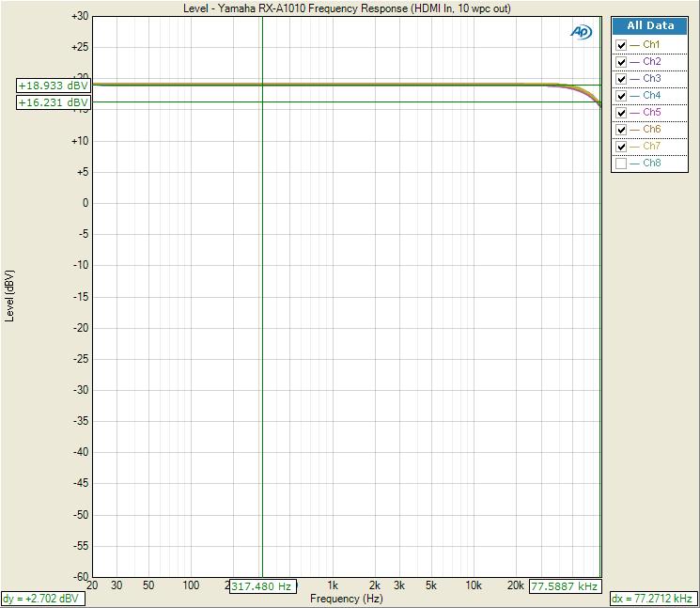Turn off the Ch6 trace checkbox
Viewport: 700px width, 608px height.
[x=621, y=130]
